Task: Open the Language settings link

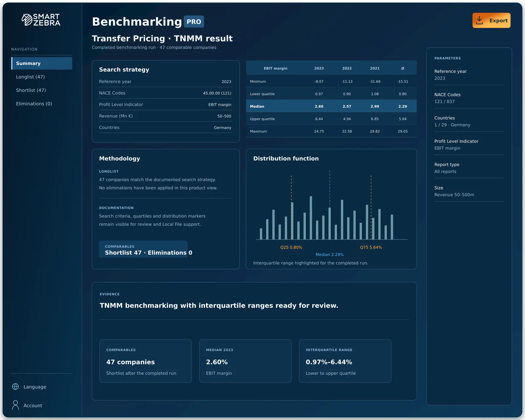Action: (35, 387)
